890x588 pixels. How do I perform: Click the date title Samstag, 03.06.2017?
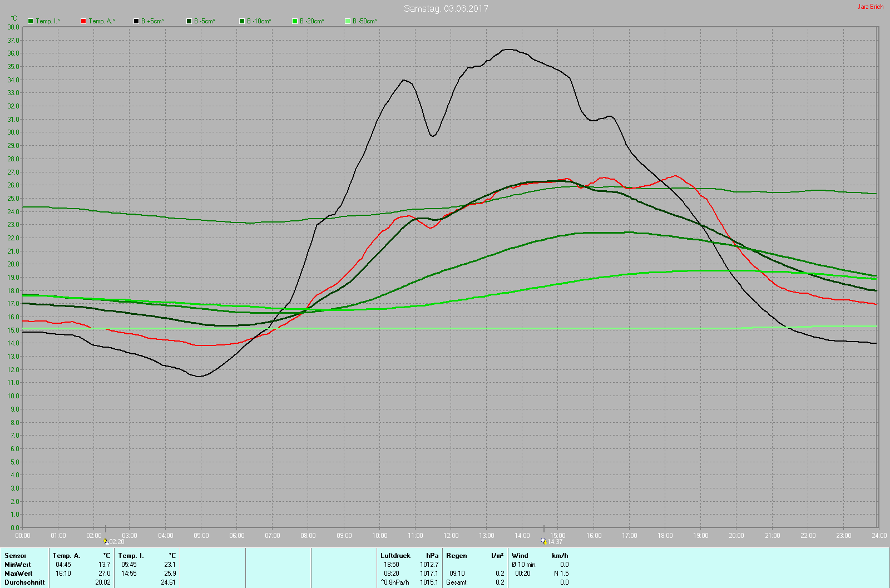[446, 8]
